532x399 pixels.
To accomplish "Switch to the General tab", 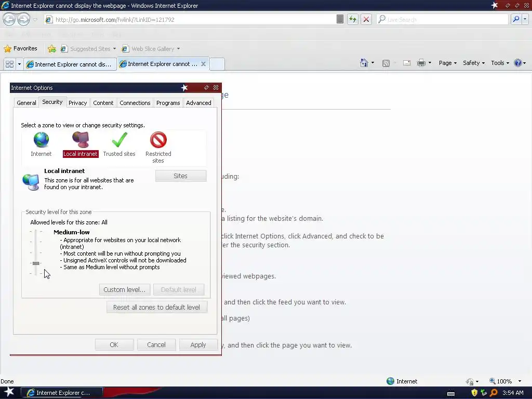I will (26, 103).
